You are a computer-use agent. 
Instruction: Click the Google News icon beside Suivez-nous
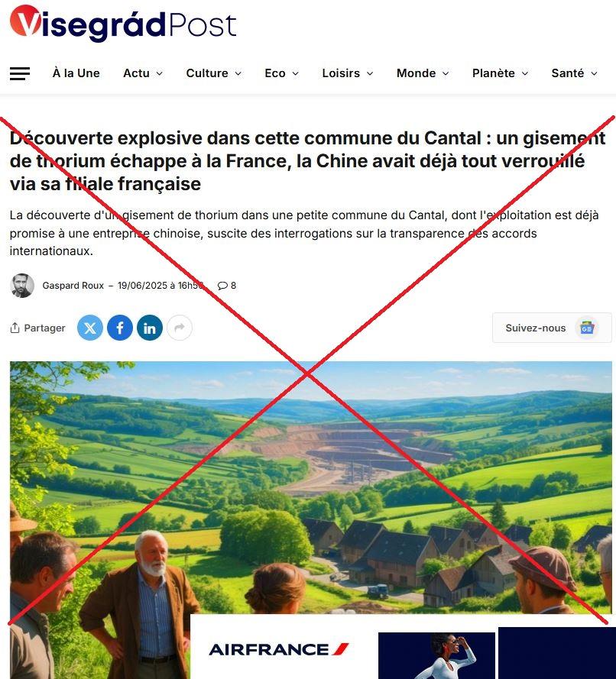pos(587,328)
